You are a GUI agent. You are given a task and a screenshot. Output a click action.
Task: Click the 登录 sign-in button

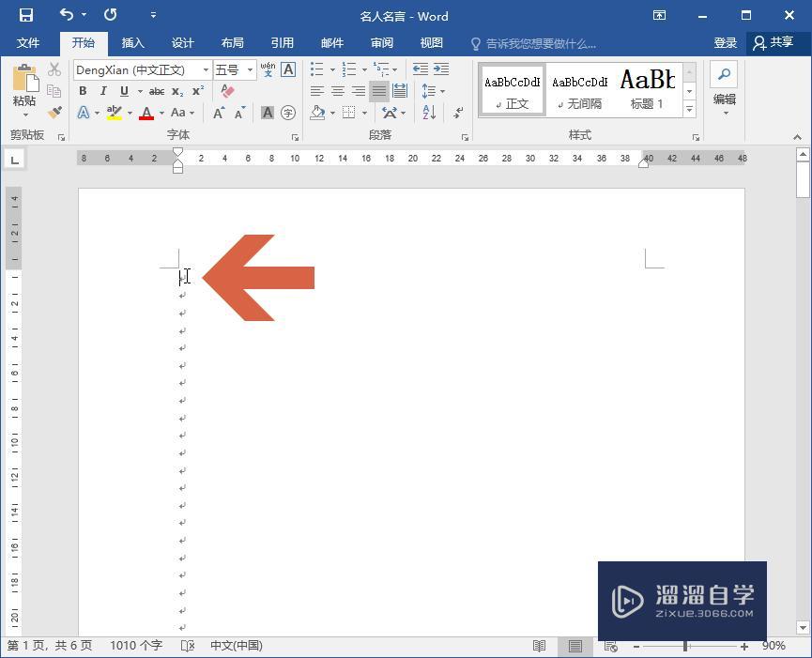tap(725, 43)
